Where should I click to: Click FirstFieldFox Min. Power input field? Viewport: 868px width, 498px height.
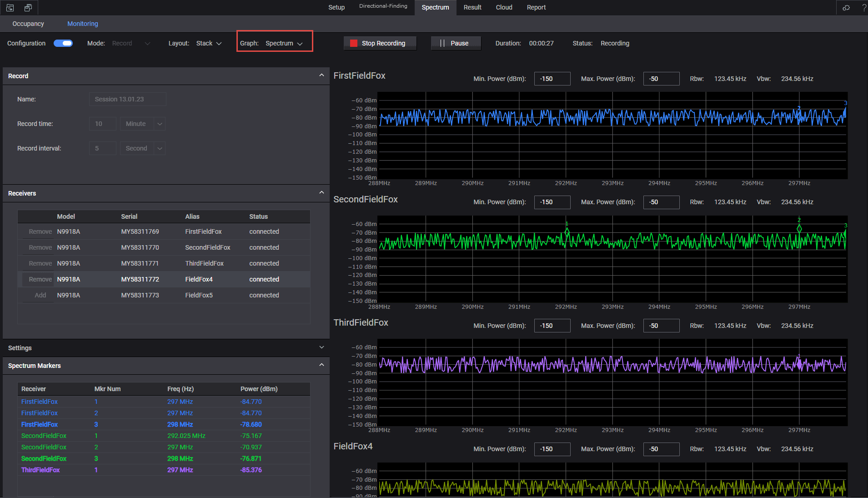(x=552, y=79)
